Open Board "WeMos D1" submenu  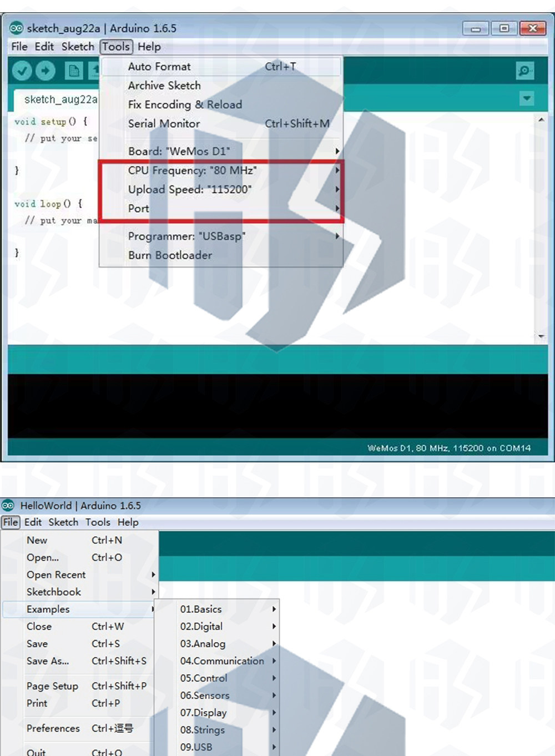pyautogui.click(x=221, y=151)
